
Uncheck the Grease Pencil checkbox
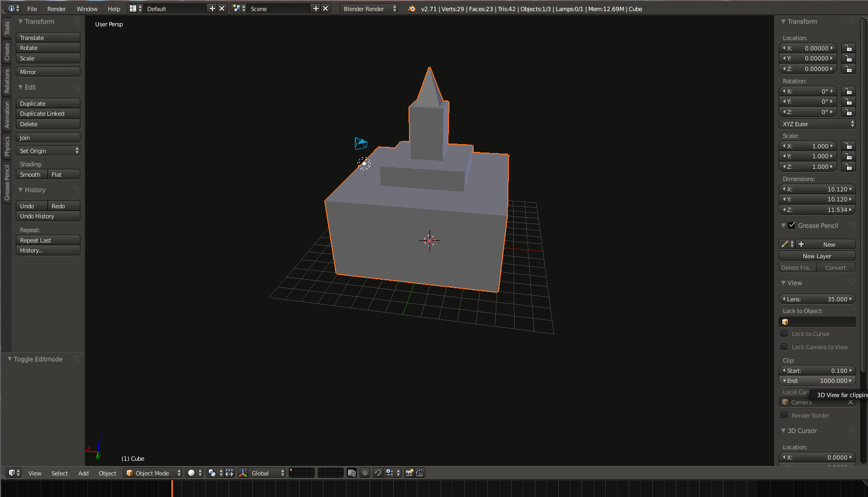[792, 225]
